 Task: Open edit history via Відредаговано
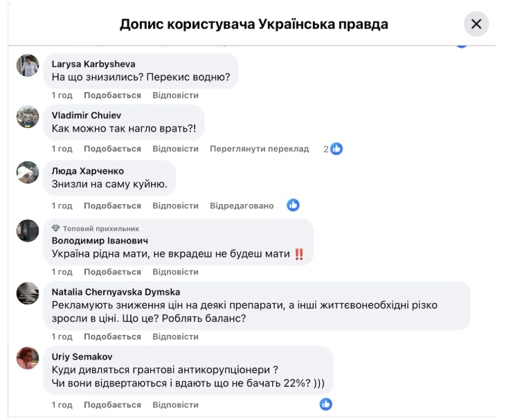click(x=242, y=206)
